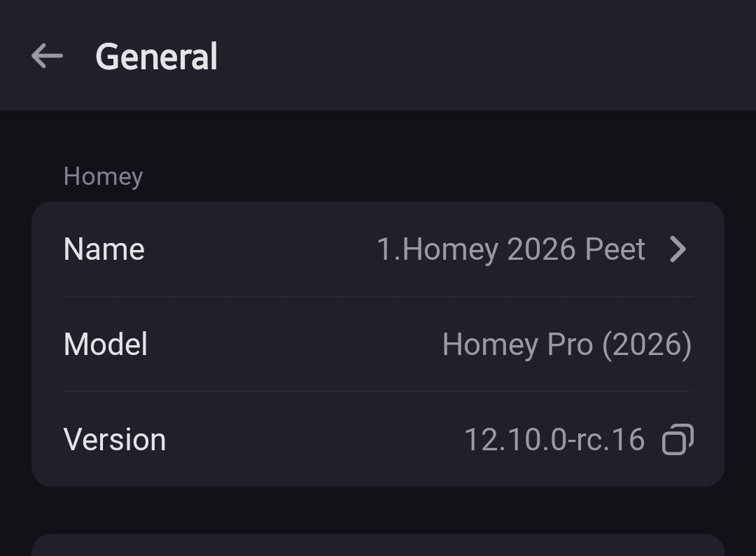Click "1.Homey" at the start of the name
Screen dimensions: 756x556
click(x=437, y=249)
